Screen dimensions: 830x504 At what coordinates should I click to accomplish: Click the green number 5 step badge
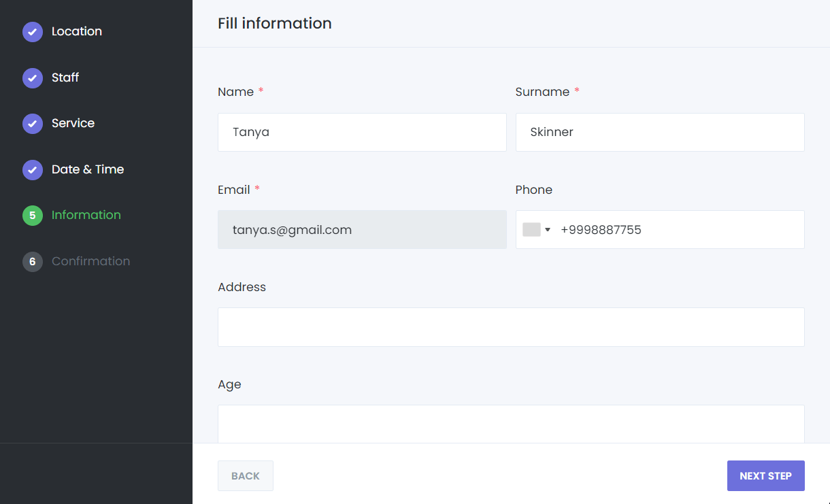(32, 216)
